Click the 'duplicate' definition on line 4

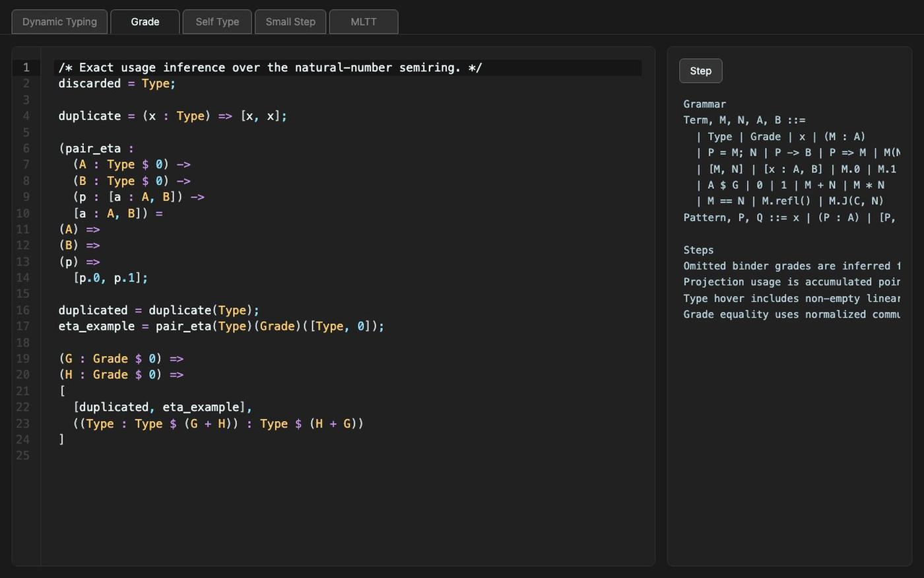pyautogui.click(x=172, y=116)
